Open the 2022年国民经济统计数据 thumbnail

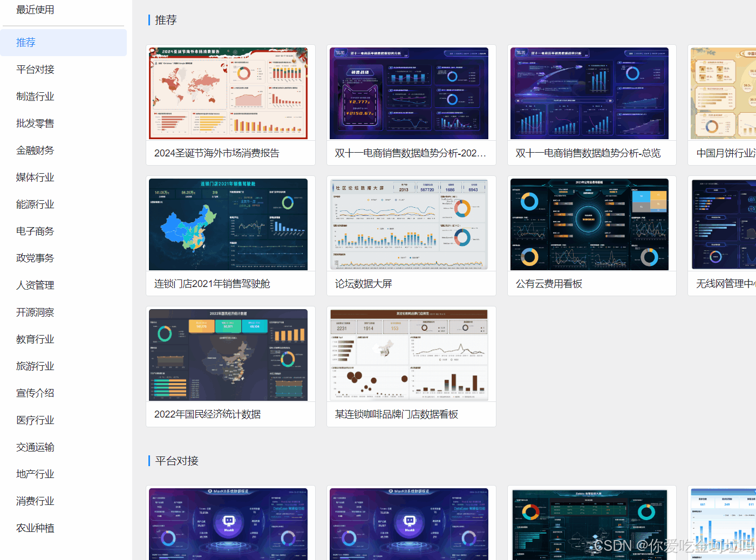tap(228, 355)
